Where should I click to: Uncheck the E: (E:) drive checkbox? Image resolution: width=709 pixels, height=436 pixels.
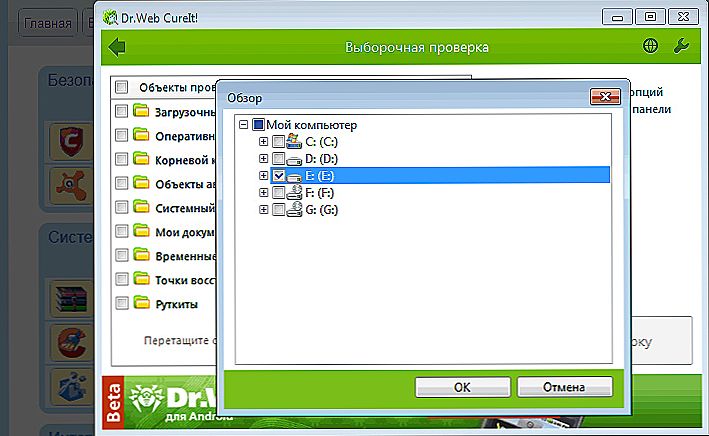pos(279,175)
